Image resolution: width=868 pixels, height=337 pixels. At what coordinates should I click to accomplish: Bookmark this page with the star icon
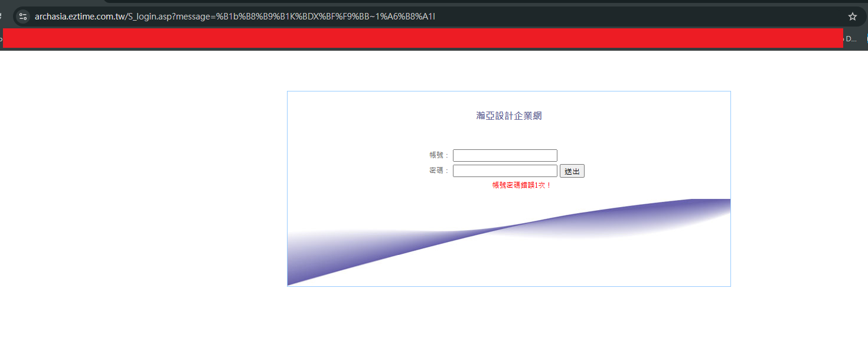(852, 17)
